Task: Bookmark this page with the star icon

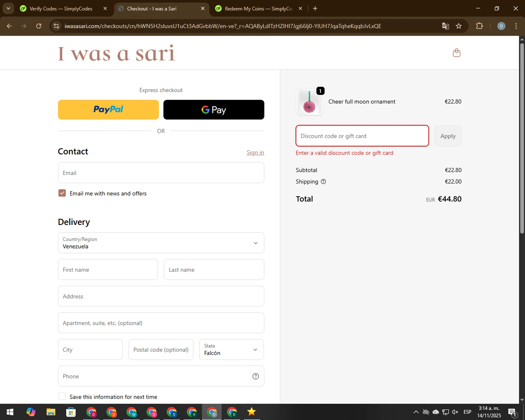Action: [458, 26]
